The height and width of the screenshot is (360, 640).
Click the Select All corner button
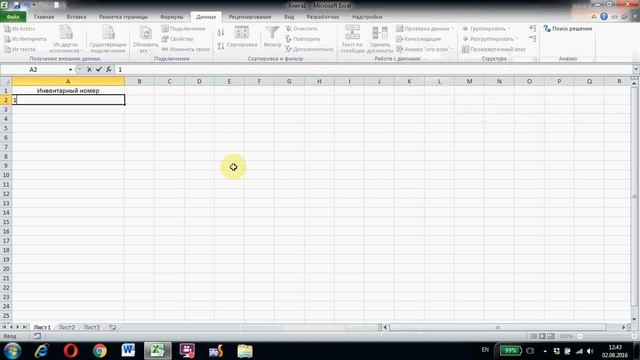pos(6,81)
